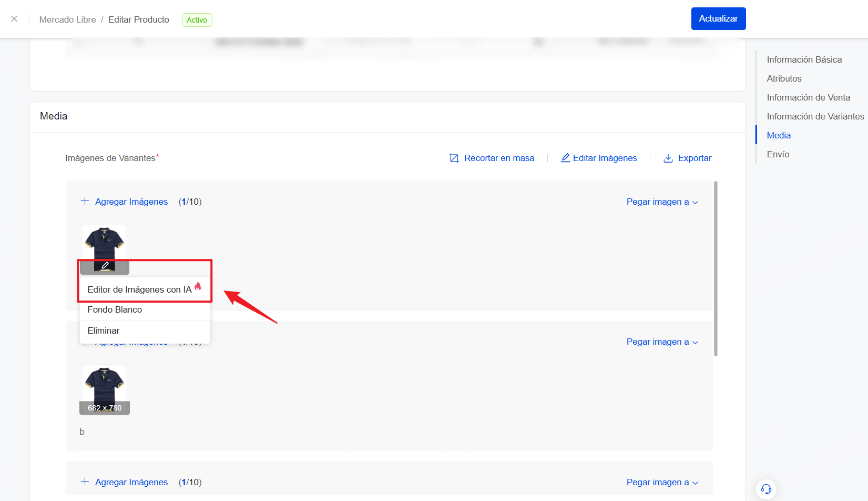This screenshot has height=501, width=868.
Task: Go to Mercado Libre breadcrumb link
Action: pos(67,19)
